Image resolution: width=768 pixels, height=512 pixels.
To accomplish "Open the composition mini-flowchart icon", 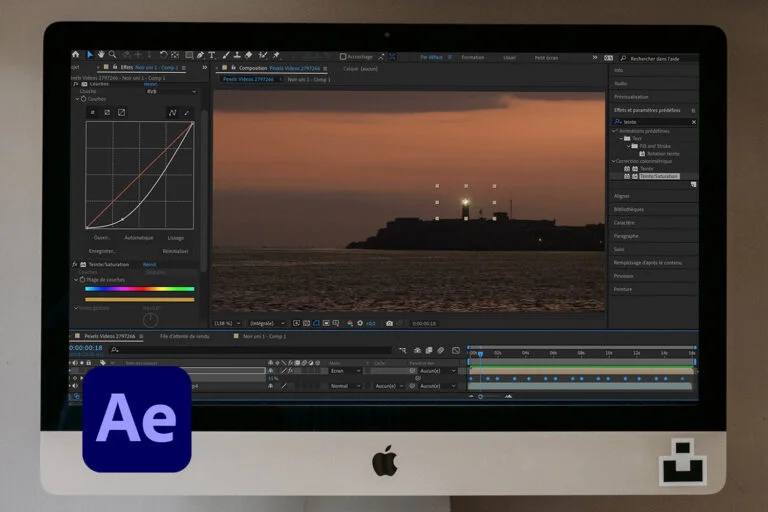I will tap(403, 350).
